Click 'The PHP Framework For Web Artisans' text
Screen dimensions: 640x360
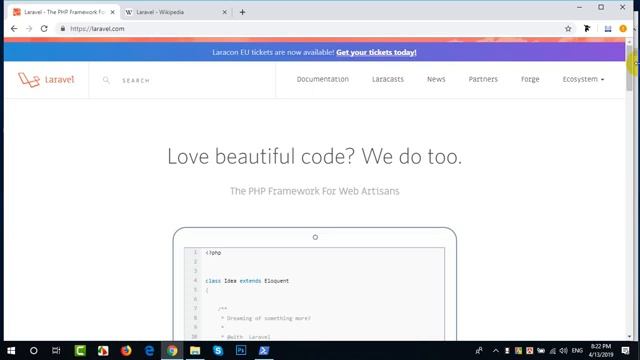tap(314, 191)
